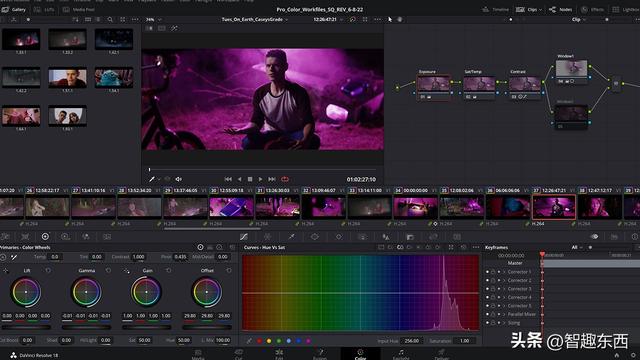Screen dimensions: 640x360
Task: Open the Clips dropdown arrow
Action: [540, 9]
